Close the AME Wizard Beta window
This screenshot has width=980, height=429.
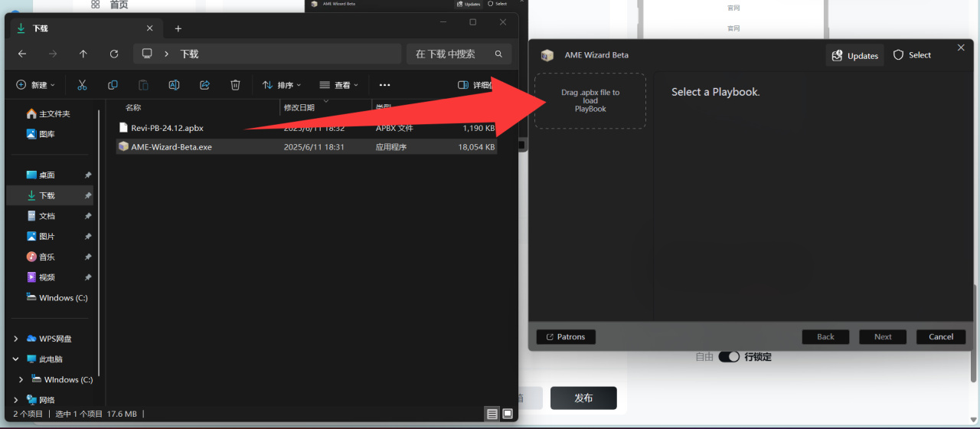click(961, 47)
